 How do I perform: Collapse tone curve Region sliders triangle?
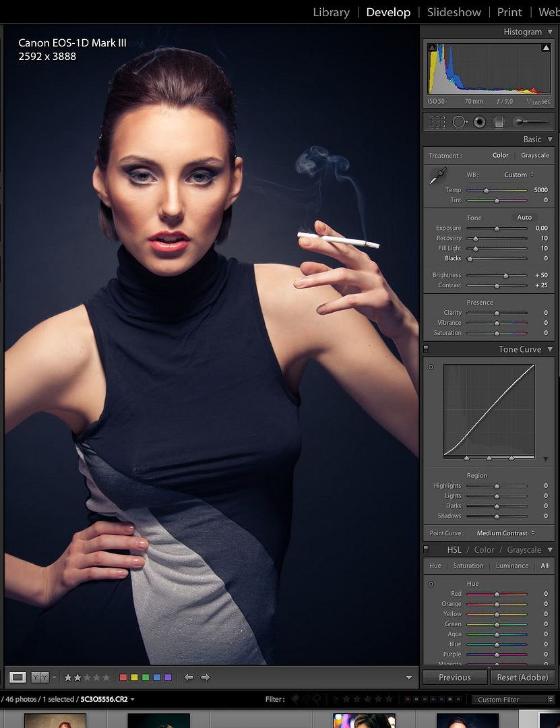tap(546, 459)
